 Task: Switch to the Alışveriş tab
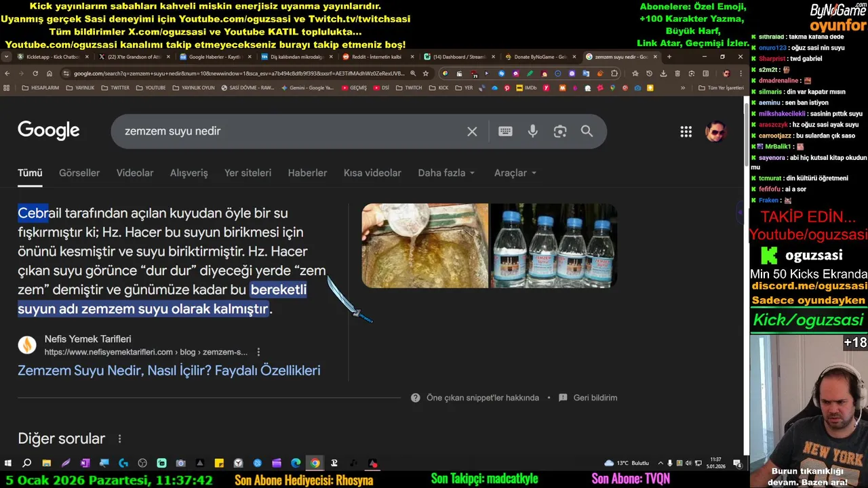[x=189, y=173]
